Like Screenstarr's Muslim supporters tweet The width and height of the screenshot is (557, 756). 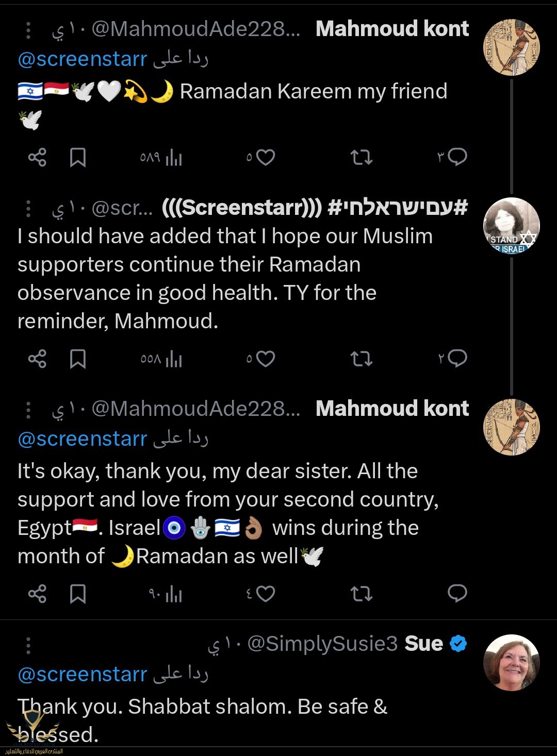point(265,359)
